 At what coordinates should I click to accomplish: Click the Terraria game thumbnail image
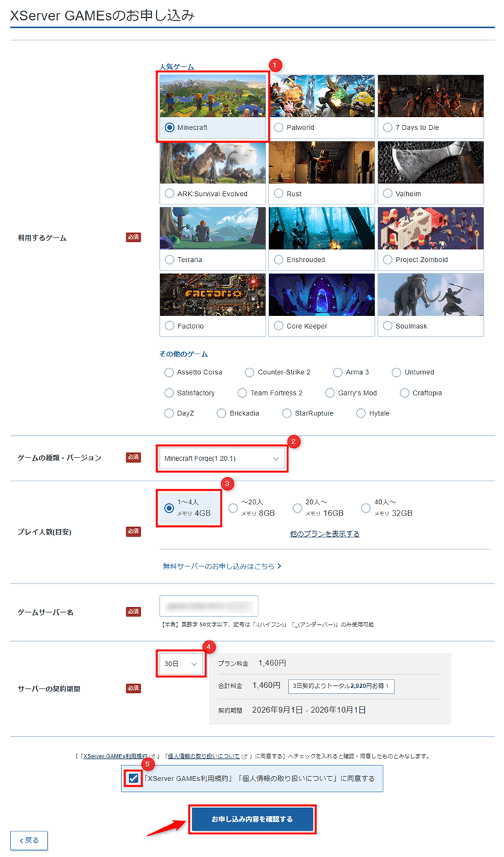click(213, 228)
